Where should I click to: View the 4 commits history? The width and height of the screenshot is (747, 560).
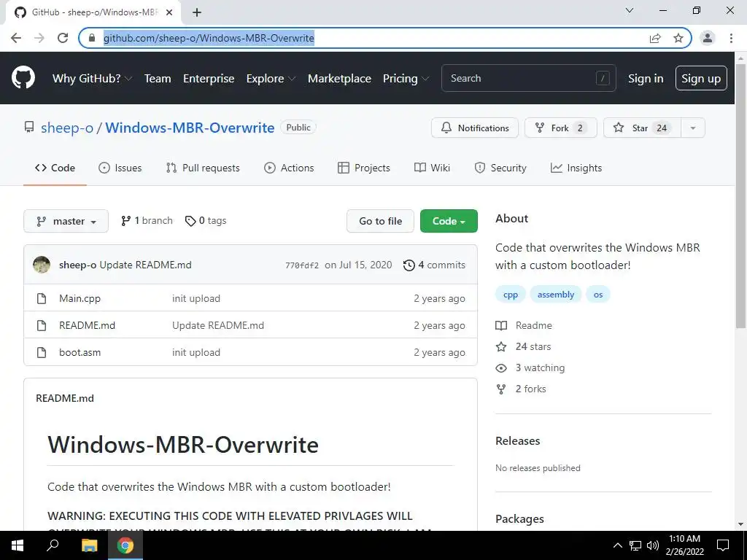435,265
